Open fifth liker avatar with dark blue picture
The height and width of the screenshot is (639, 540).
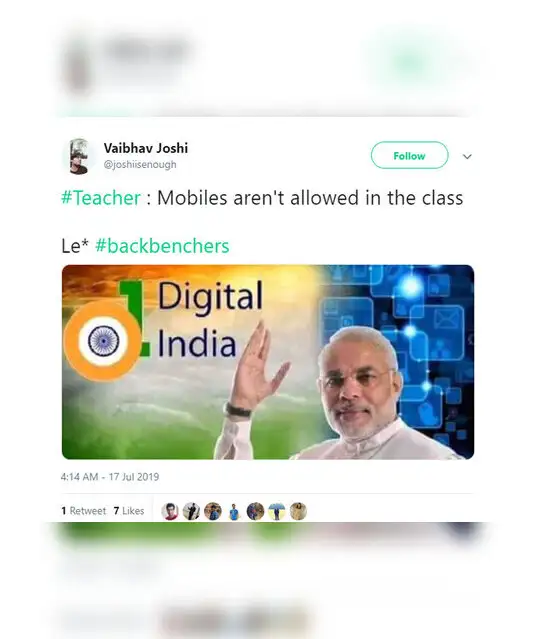coord(256,511)
